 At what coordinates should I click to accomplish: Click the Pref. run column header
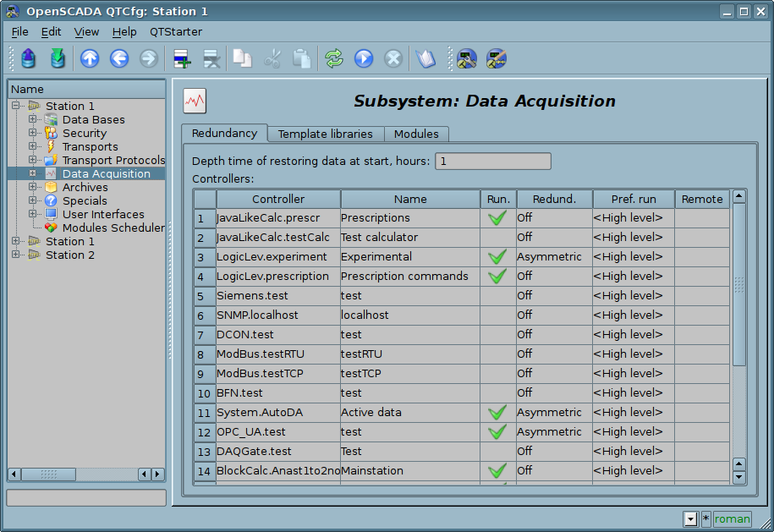[634, 200]
